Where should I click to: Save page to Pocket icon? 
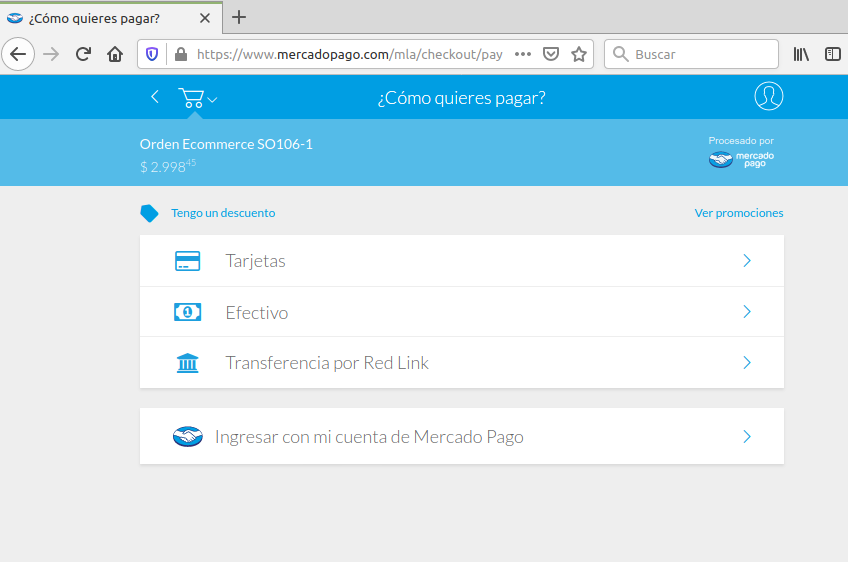551,54
